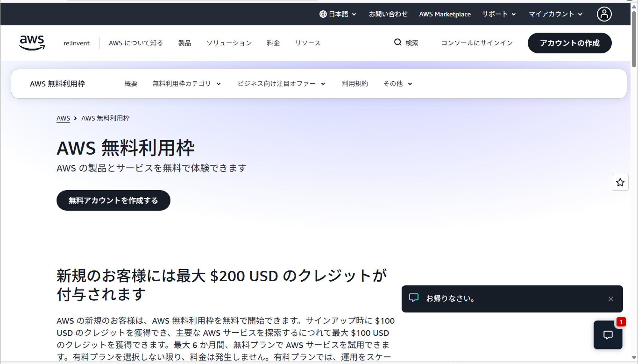Open the その他 dropdown
Viewport: 638px width, 364px height.
pos(398,84)
